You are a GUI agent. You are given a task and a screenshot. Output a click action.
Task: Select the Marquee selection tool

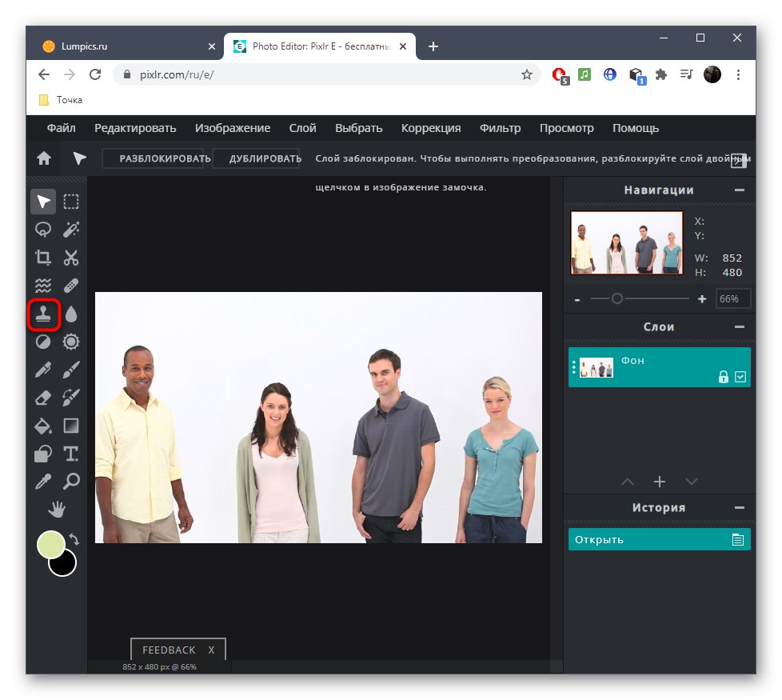(71, 202)
